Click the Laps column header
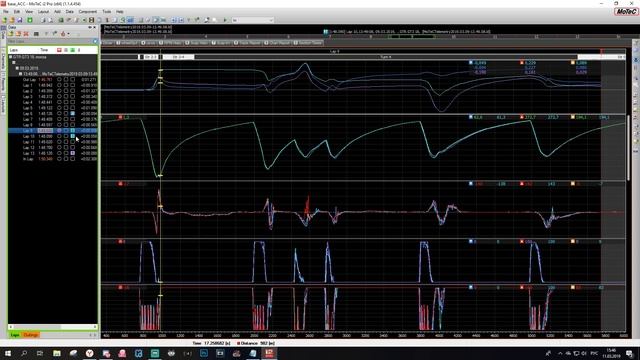Viewport: 640px width, 360px height. coord(14,50)
